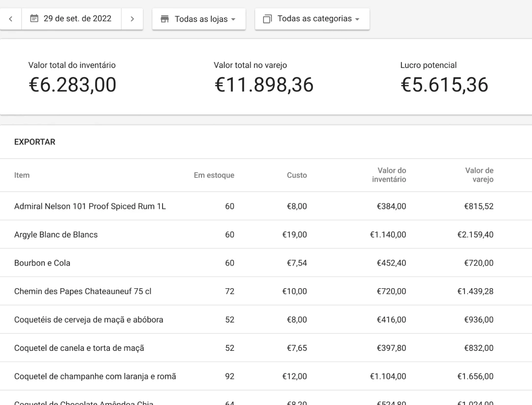532x405 pixels.
Task: Go to the previous date with left chevron
Action: 11,19
